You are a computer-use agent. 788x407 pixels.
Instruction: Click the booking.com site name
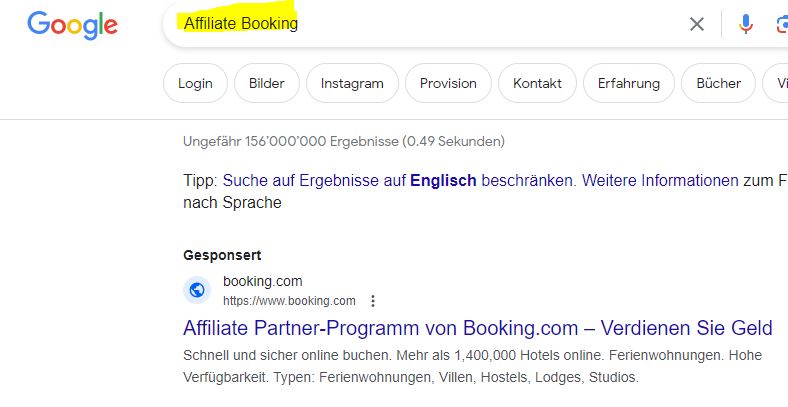263,281
